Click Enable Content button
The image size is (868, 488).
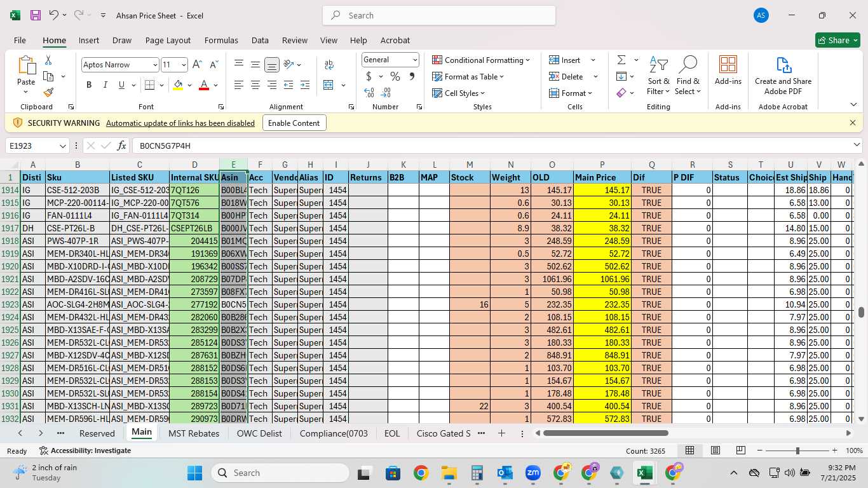(x=294, y=123)
